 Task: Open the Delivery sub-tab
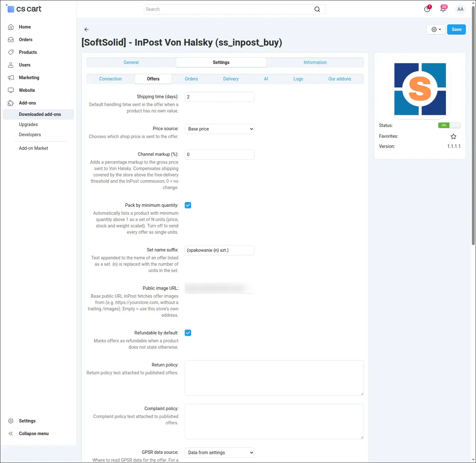[x=231, y=79]
